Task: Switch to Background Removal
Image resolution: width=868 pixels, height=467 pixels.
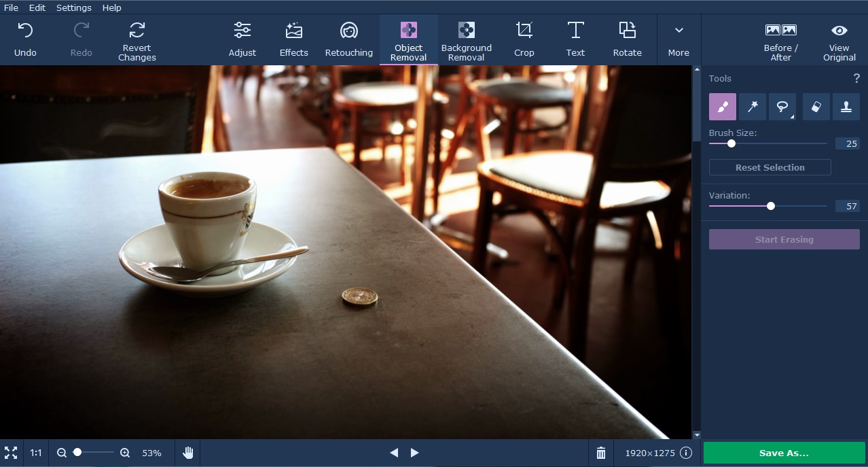Action: pyautogui.click(x=467, y=40)
